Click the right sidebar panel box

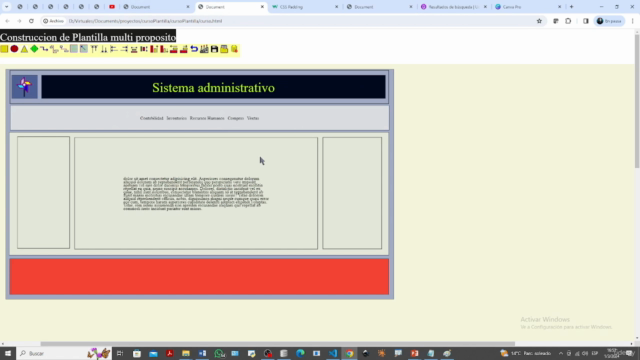point(352,193)
